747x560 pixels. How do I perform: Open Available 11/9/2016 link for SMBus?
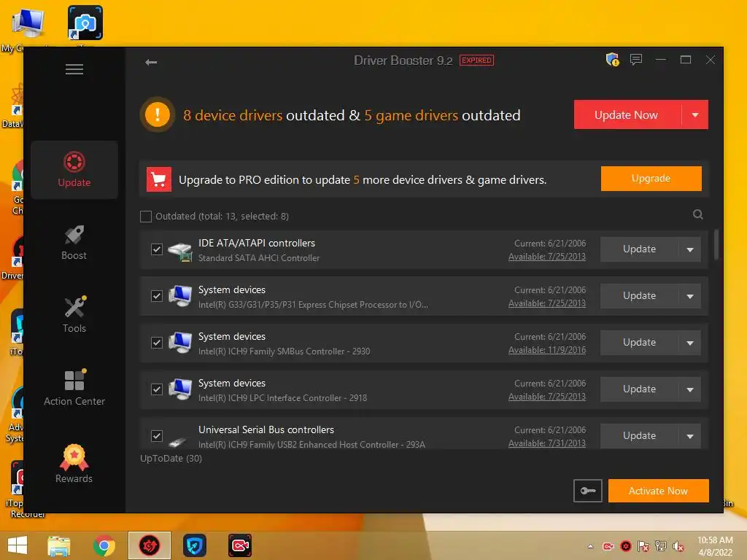[547, 350]
